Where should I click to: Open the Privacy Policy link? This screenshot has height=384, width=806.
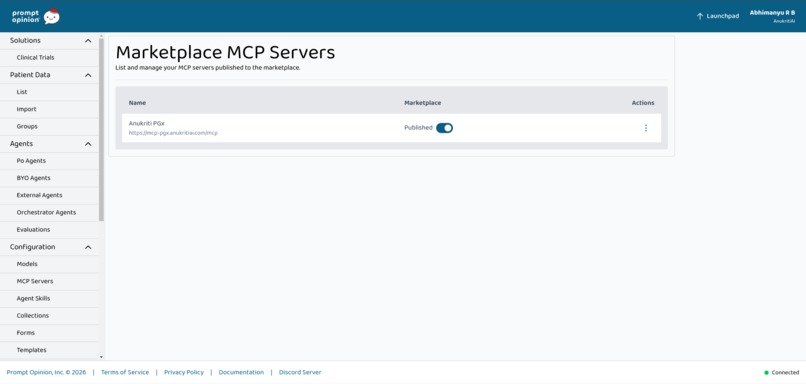184,373
